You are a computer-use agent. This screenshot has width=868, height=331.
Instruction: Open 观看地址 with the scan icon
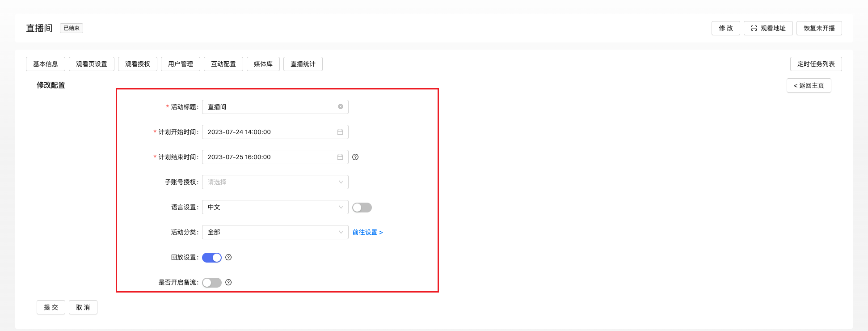(768, 28)
